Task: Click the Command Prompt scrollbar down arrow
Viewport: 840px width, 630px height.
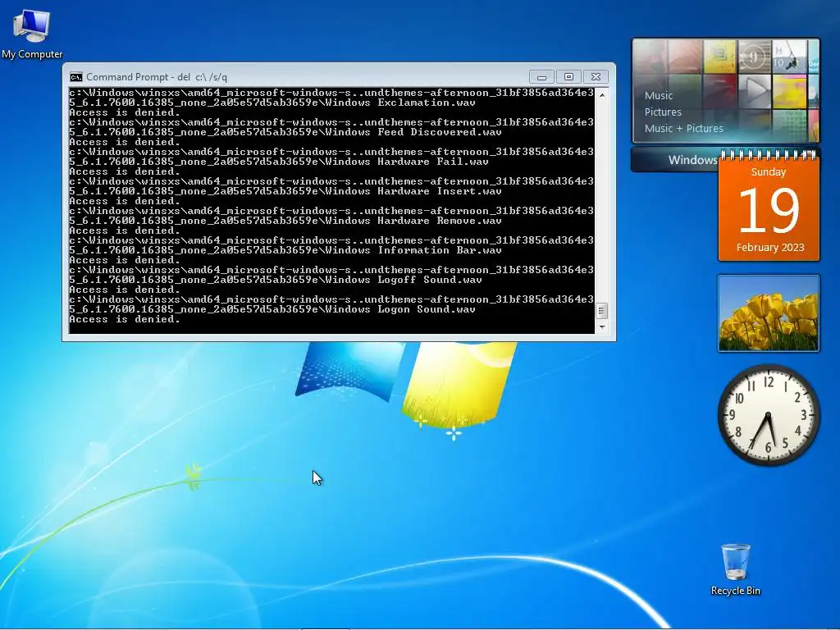Action: coord(602,326)
